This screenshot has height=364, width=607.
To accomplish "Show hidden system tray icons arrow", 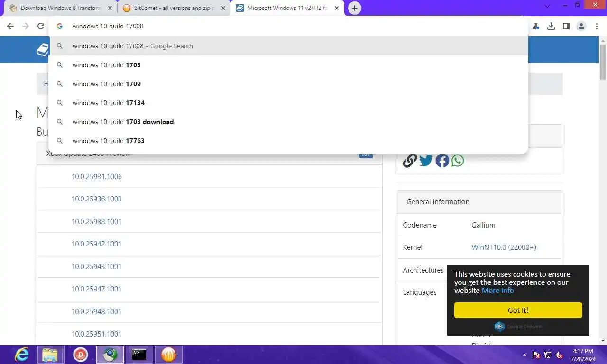I will point(524,355).
